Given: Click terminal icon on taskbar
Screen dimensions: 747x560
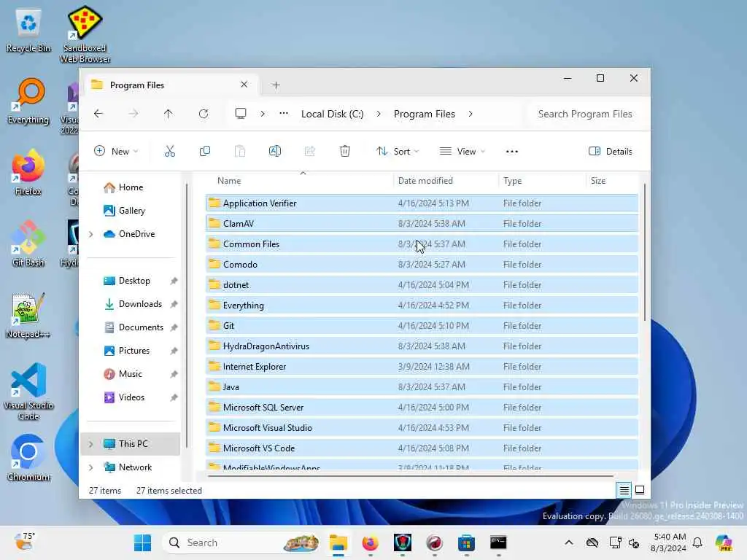Looking at the screenshot, I should pyautogui.click(x=498, y=542).
